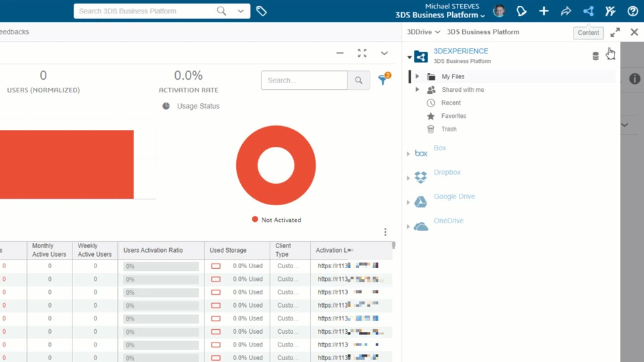Open the 3DDrive dropdown chevron
The width and height of the screenshot is (644, 362).
[x=437, y=32]
